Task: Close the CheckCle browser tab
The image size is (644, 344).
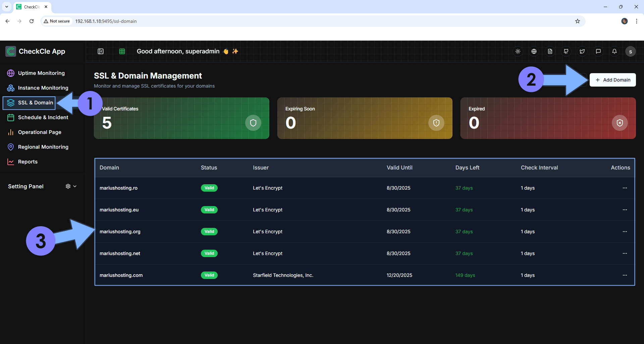Action: pyautogui.click(x=46, y=7)
